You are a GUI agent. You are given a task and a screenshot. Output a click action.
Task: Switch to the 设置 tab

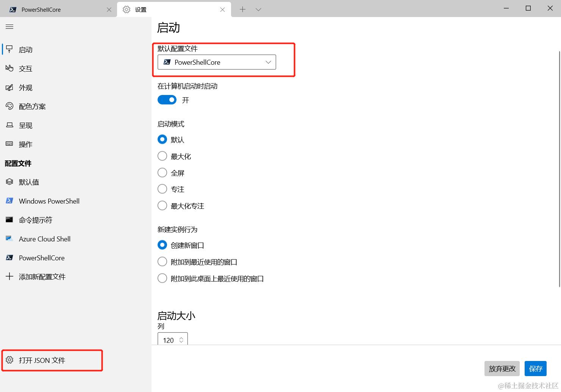pyautogui.click(x=174, y=9)
